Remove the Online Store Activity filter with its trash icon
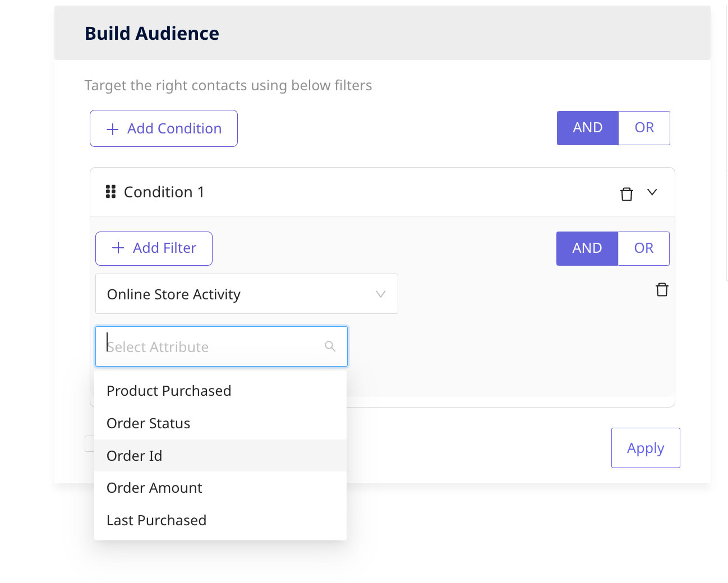The width and height of the screenshot is (728, 583). (662, 290)
